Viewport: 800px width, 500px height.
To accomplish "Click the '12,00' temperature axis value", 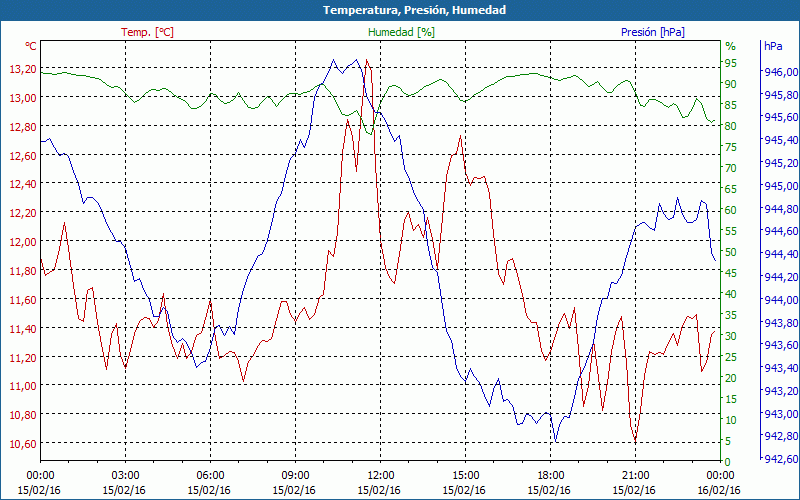I will 23,241.
